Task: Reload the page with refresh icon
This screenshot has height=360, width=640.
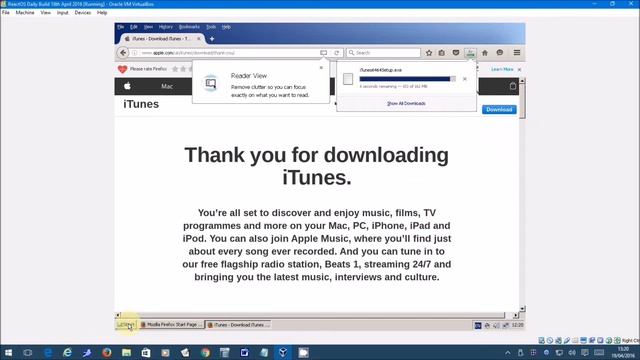Action: pyautogui.click(x=336, y=53)
